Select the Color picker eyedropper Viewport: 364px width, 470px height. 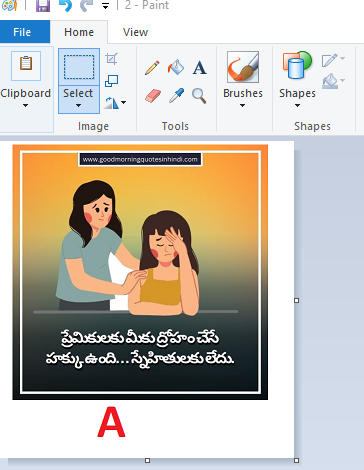pyautogui.click(x=176, y=96)
